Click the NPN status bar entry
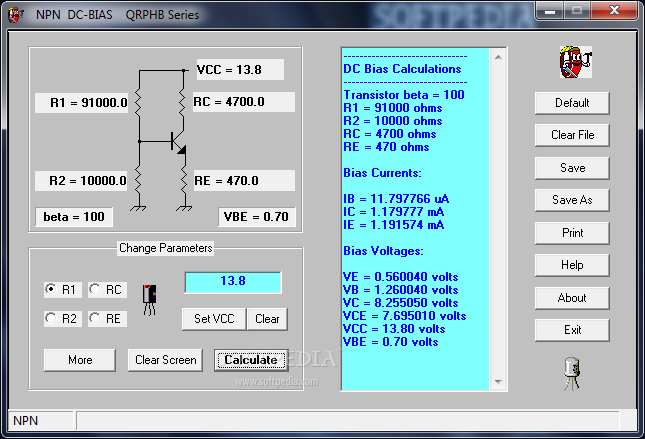Image resolution: width=645 pixels, height=439 pixels. click(40, 420)
